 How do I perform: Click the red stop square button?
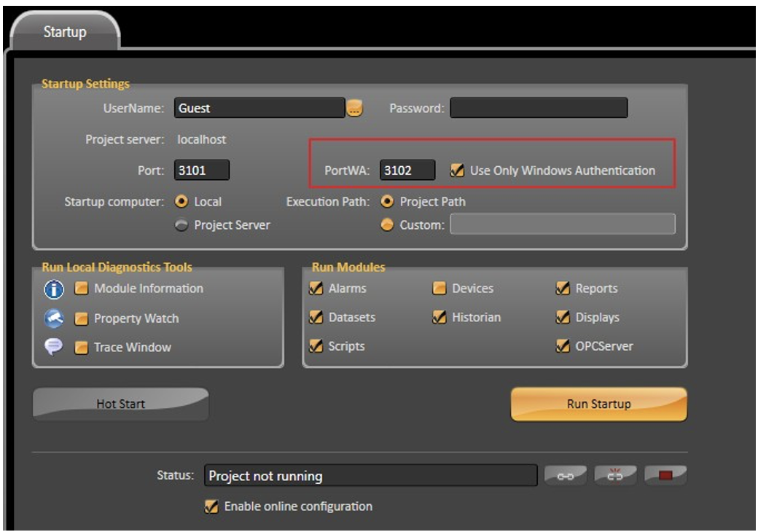click(665, 476)
